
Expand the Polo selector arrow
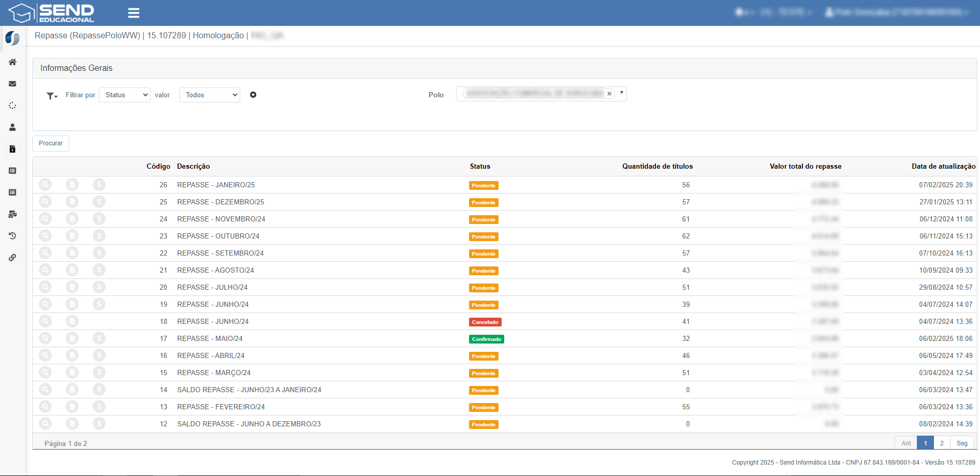coord(621,93)
